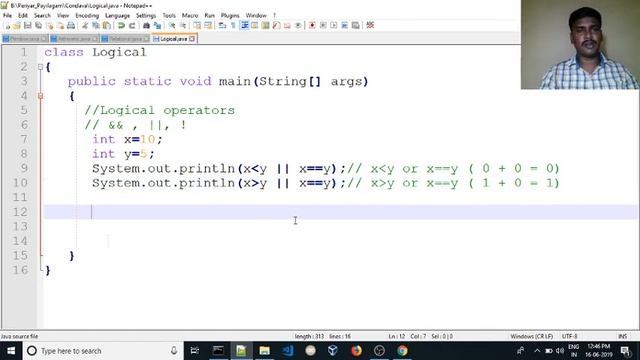The image size is (640, 360).
Task: Print the document using toolbar icon
Action: (x=71, y=25)
